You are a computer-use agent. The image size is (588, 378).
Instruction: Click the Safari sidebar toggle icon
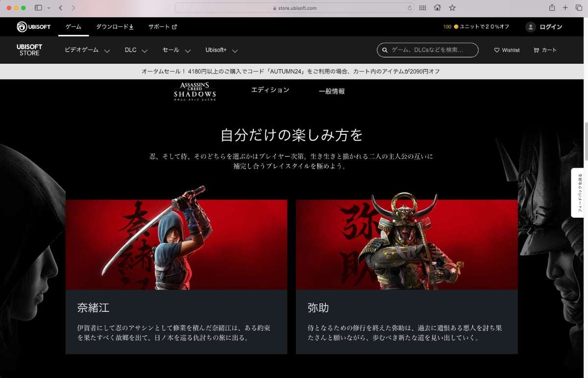[x=39, y=8]
